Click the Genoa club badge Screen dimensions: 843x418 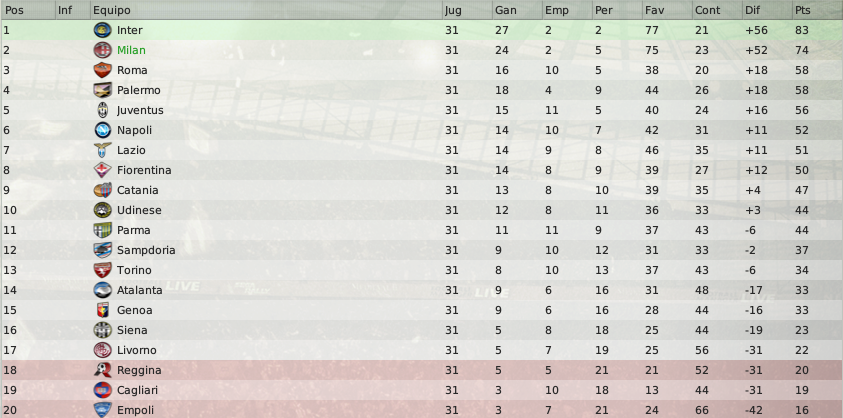click(x=102, y=310)
